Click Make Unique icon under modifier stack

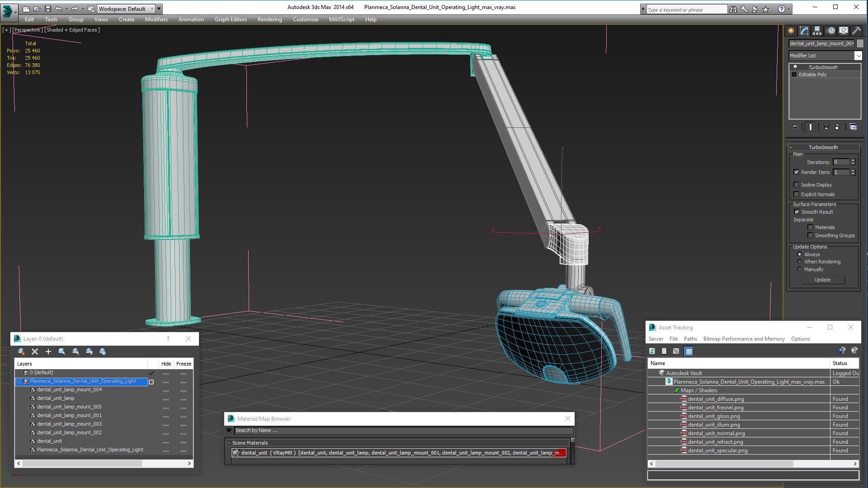click(826, 127)
